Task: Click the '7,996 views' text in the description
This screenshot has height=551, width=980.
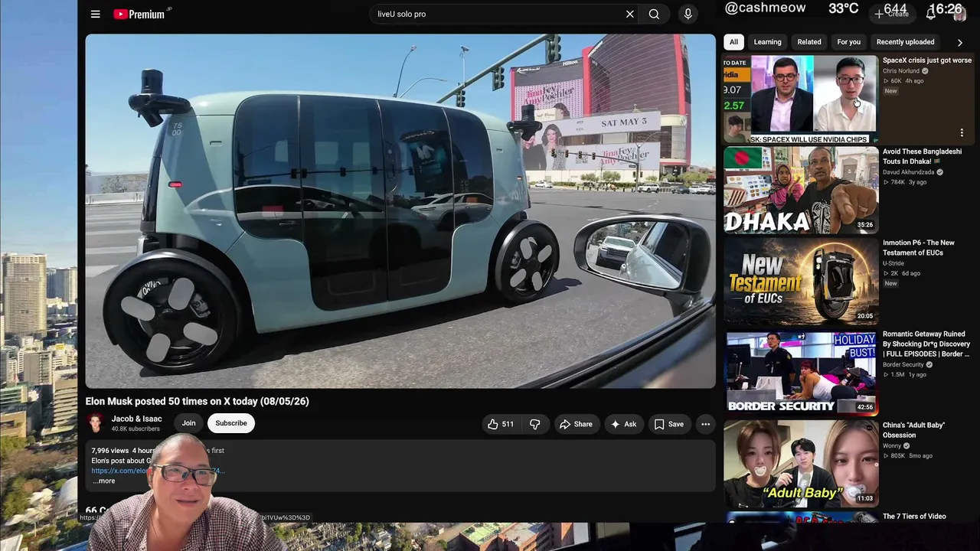Action: 109,451
